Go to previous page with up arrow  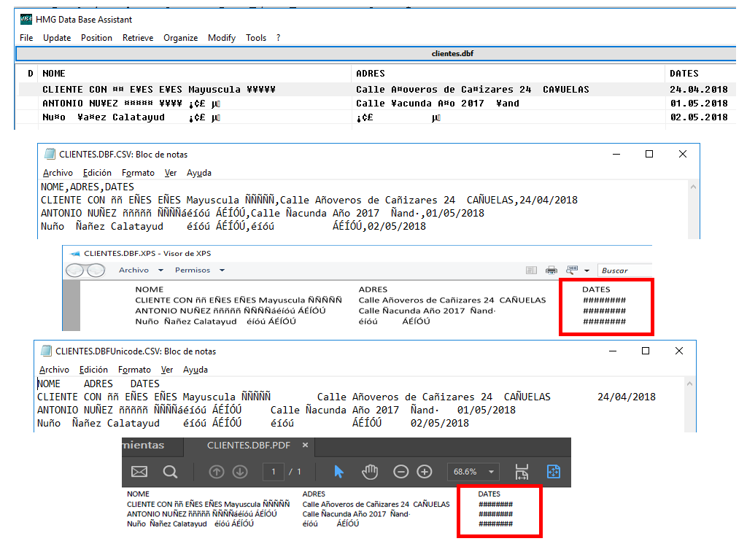pyautogui.click(x=217, y=472)
